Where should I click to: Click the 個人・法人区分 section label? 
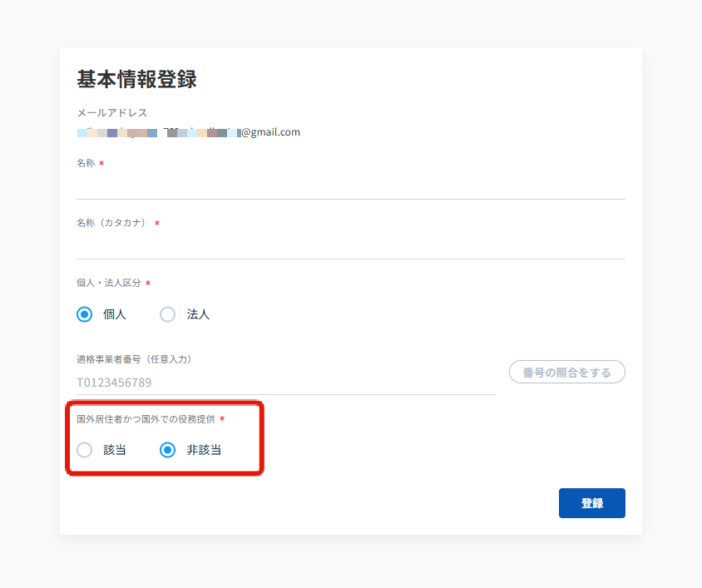[x=109, y=284]
